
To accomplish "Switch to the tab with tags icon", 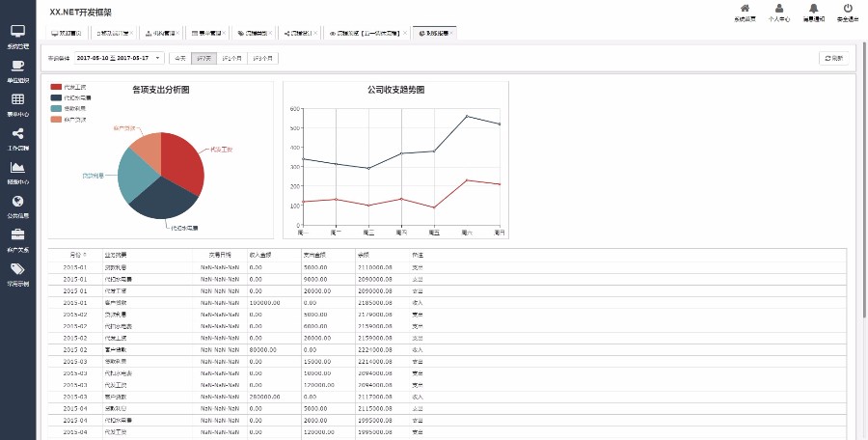I will click(253, 33).
